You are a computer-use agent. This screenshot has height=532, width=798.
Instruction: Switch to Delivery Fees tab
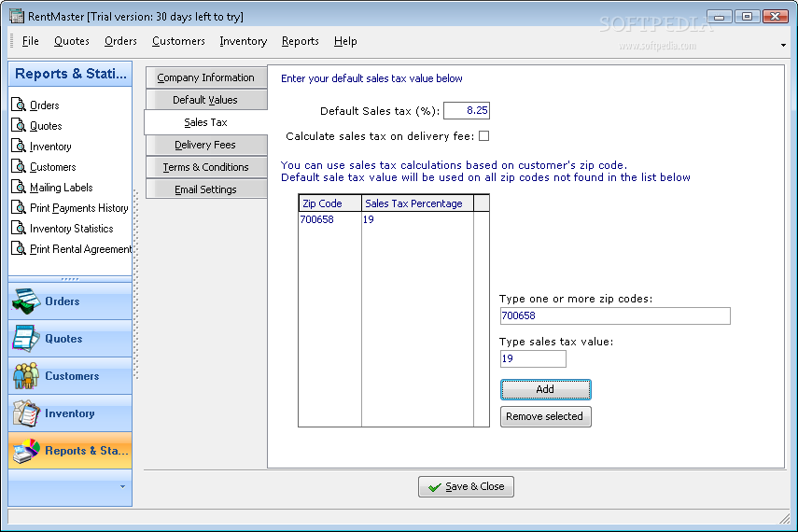[206, 145]
